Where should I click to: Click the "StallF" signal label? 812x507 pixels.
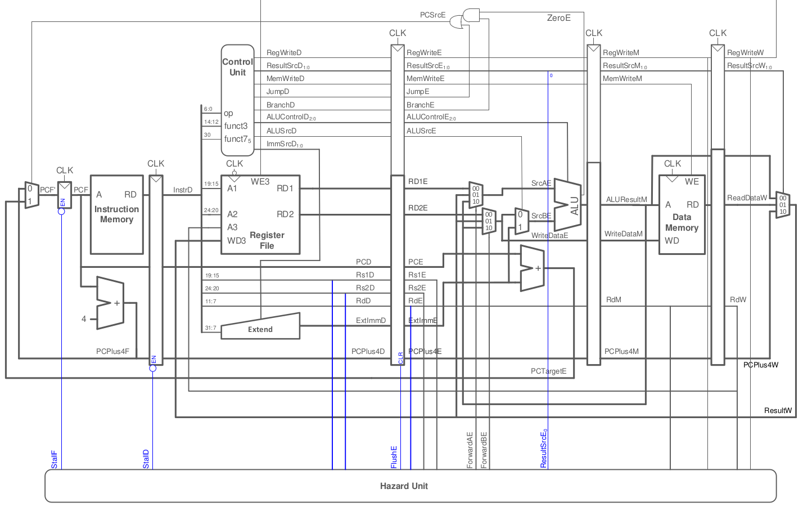(55, 459)
